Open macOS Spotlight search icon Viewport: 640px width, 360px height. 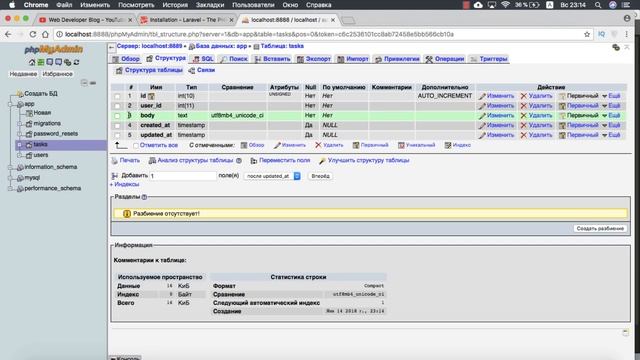(598, 5)
